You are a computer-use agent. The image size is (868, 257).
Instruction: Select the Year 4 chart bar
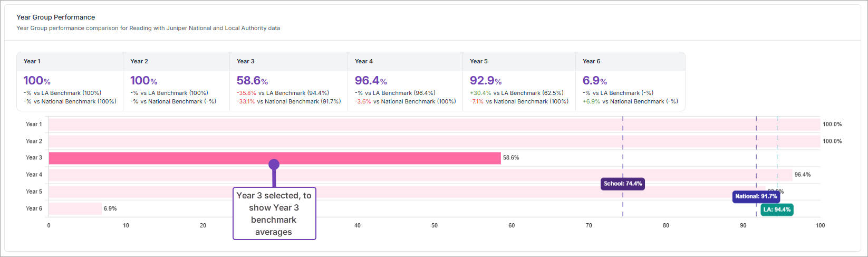point(420,175)
